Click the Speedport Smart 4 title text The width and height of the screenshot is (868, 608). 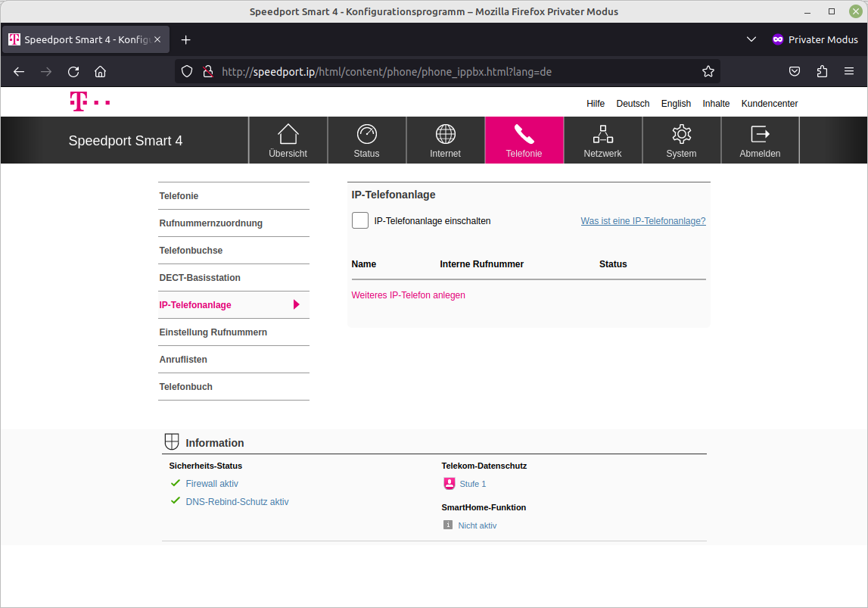point(126,141)
